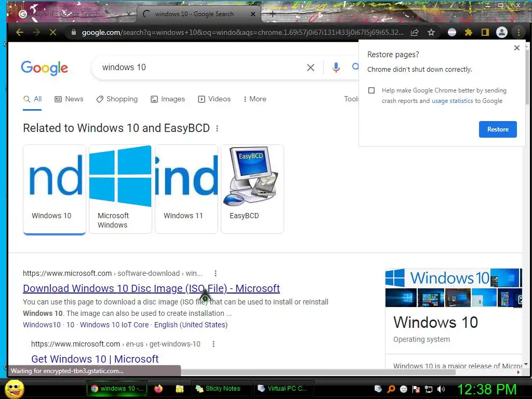The image size is (532, 399).
Task: Select the Windows 10 related card
Action: [54, 189]
